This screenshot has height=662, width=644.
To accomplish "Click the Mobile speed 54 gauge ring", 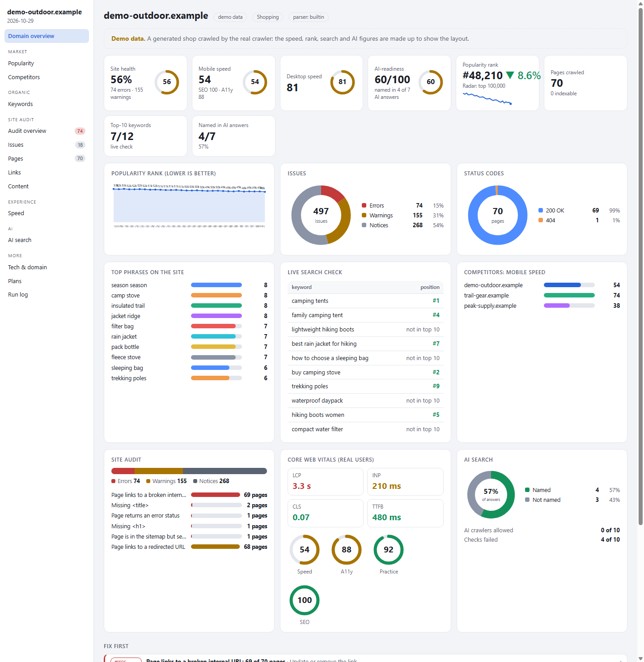I will click(x=255, y=82).
